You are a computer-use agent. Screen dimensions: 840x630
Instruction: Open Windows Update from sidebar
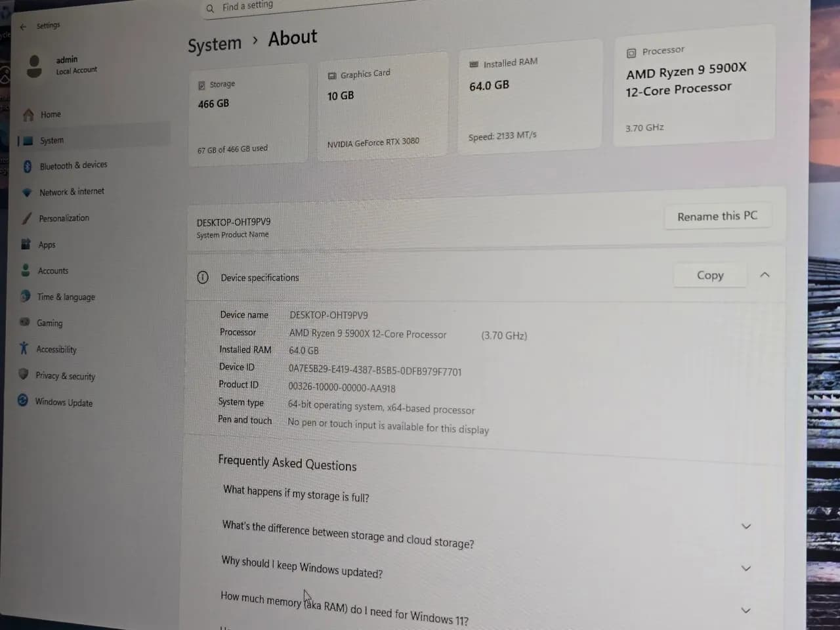tap(64, 402)
